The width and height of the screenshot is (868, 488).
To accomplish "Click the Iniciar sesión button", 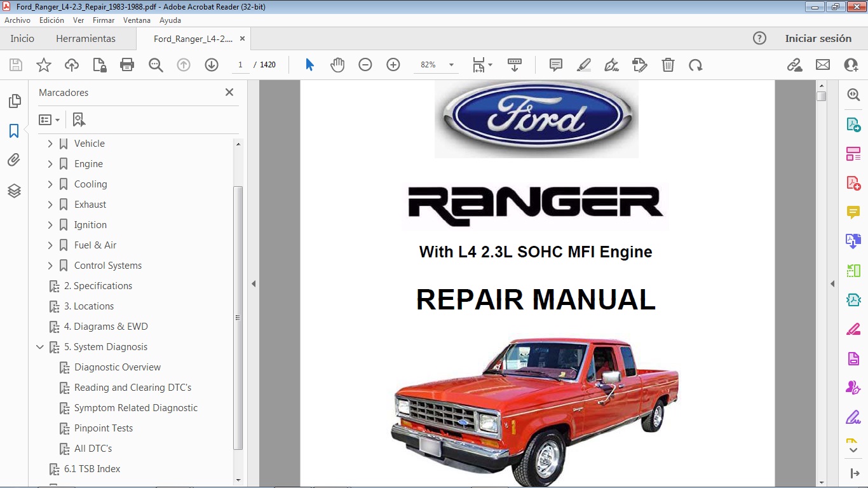I will [x=818, y=38].
